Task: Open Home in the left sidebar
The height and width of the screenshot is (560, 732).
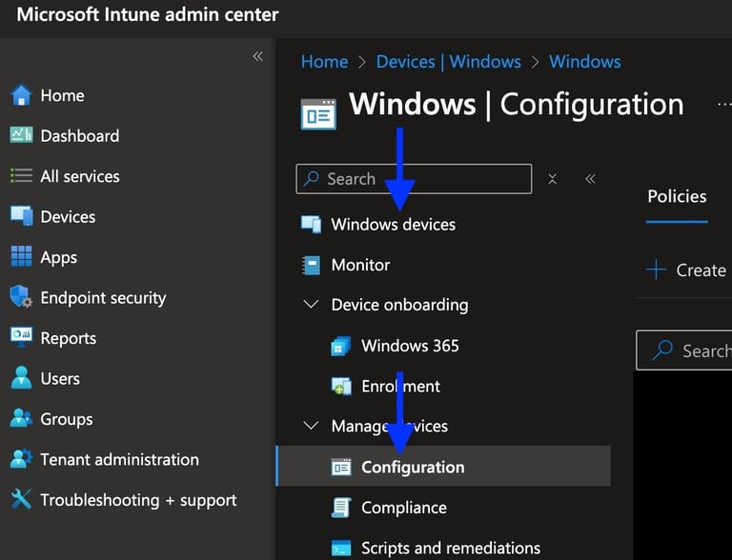Action: [62, 95]
